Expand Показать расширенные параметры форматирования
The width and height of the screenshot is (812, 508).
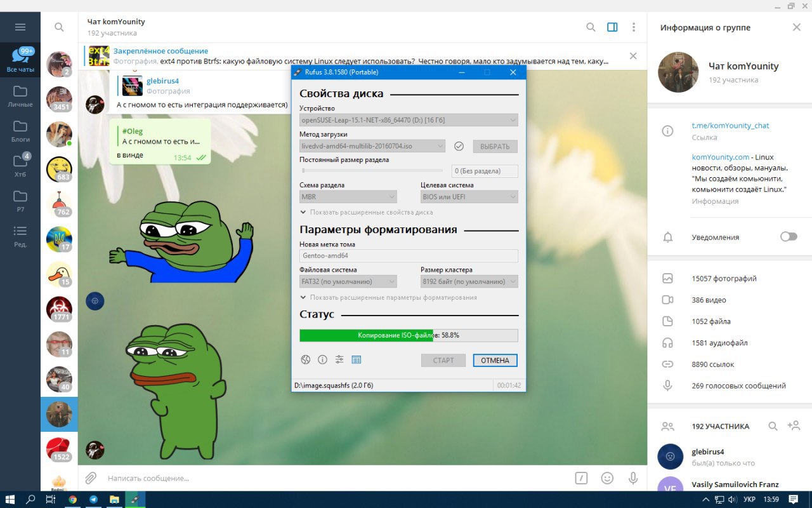[x=389, y=297]
